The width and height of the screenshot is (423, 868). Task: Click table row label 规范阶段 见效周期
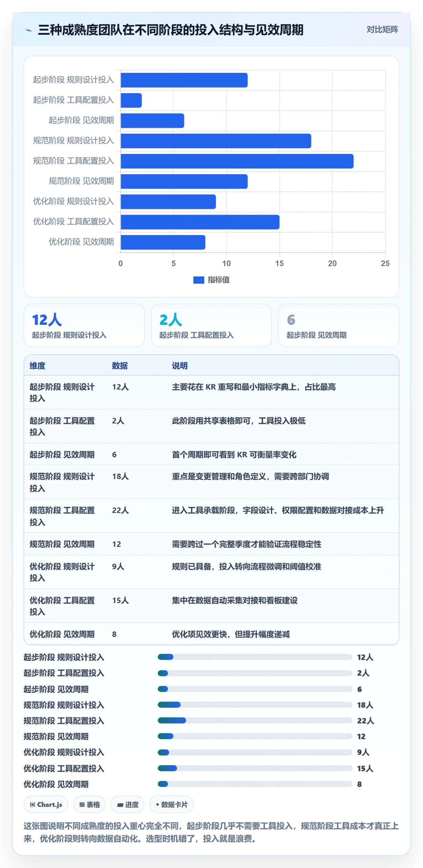point(62,544)
